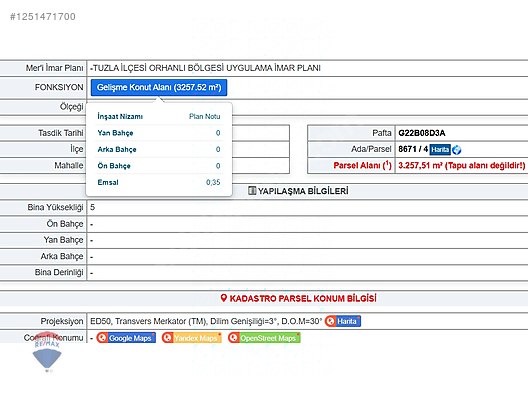Click the Parsel Alanı label

[362, 165]
